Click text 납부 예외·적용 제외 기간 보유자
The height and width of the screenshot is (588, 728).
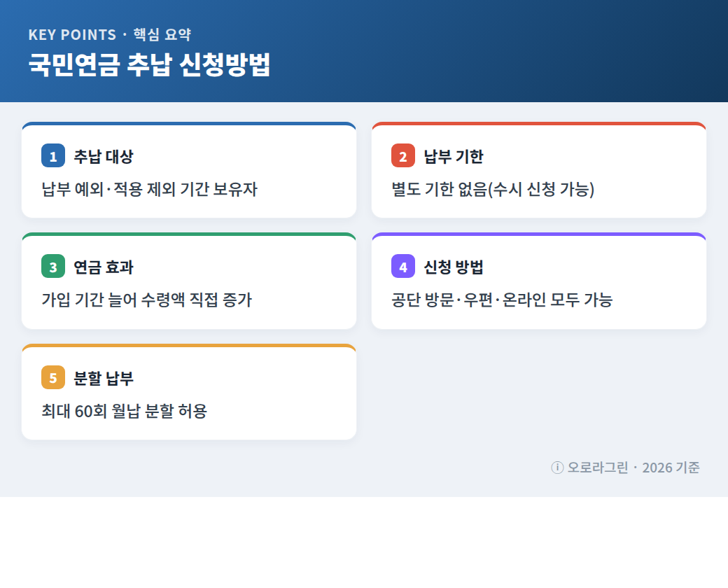pyautogui.click(x=150, y=189)
